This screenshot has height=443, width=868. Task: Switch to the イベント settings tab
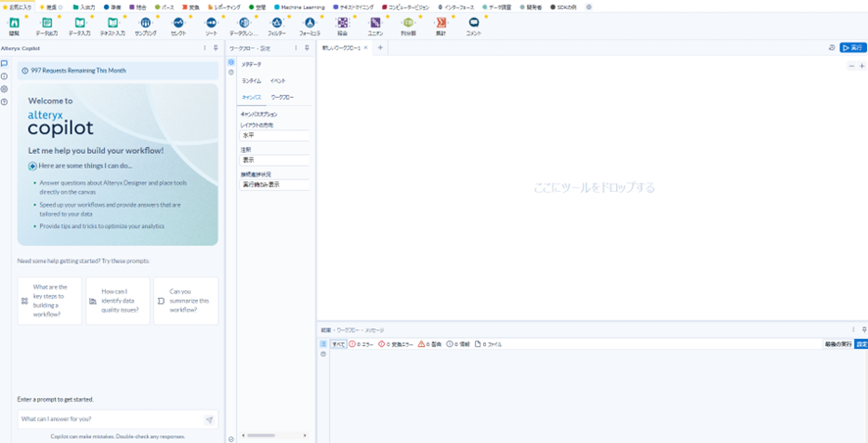(278, 80)
